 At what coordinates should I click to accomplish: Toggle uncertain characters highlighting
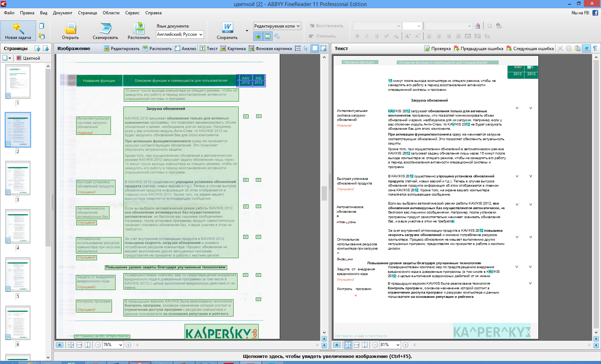(587, 49)
